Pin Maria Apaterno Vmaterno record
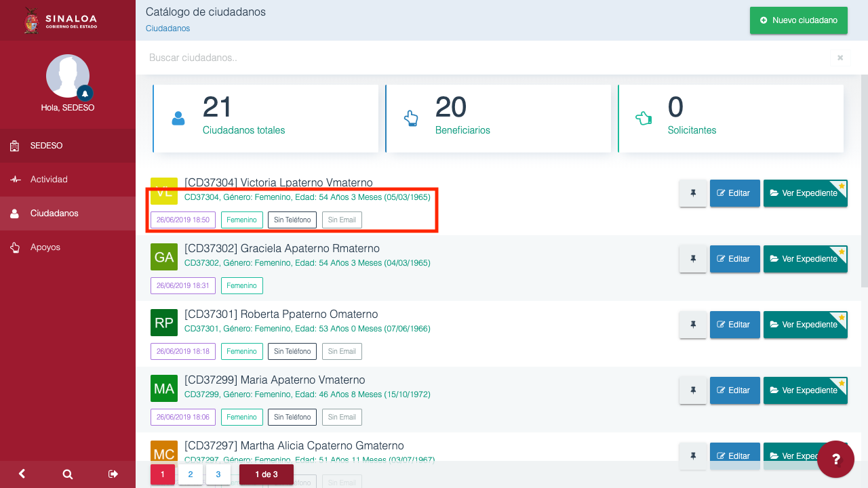The height and width of the screenshot is (488, 868). coord(693,390)
